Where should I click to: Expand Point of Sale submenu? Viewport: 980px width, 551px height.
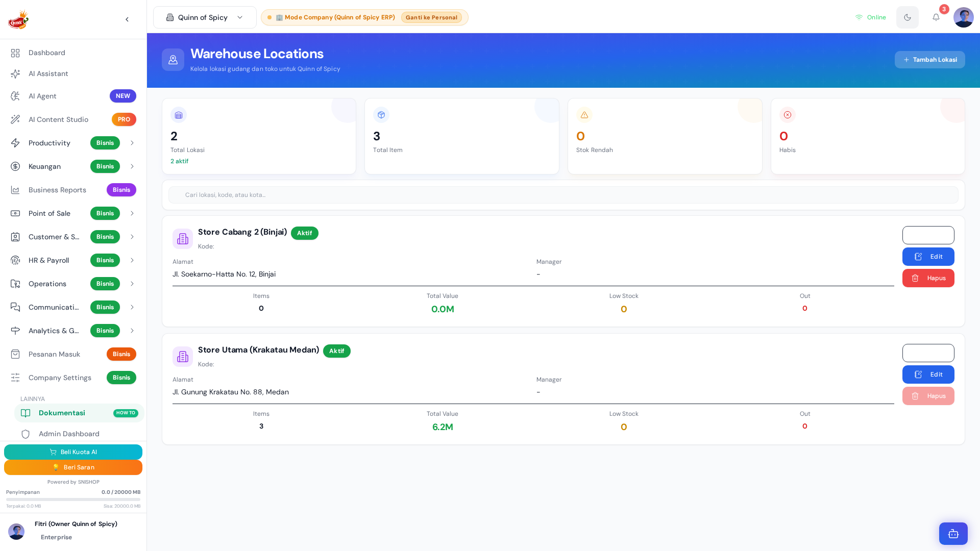click(73, 213)
